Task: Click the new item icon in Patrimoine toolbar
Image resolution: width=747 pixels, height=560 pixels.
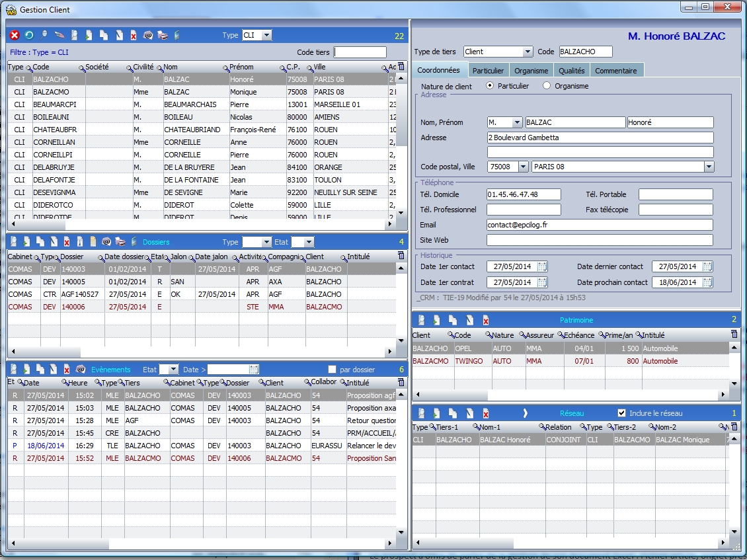Action: point(436,320)
